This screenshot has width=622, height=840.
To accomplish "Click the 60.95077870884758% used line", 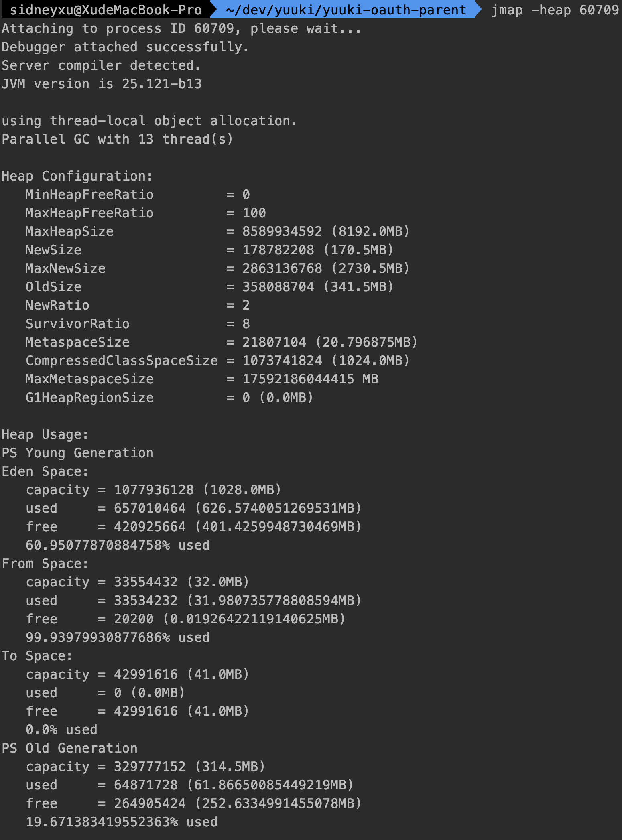I will (118, 545).
